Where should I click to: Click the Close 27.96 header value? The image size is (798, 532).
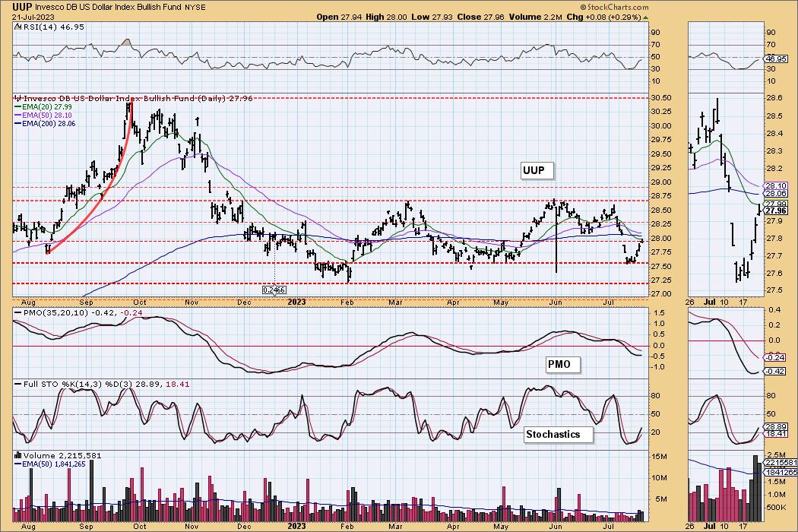480,17
